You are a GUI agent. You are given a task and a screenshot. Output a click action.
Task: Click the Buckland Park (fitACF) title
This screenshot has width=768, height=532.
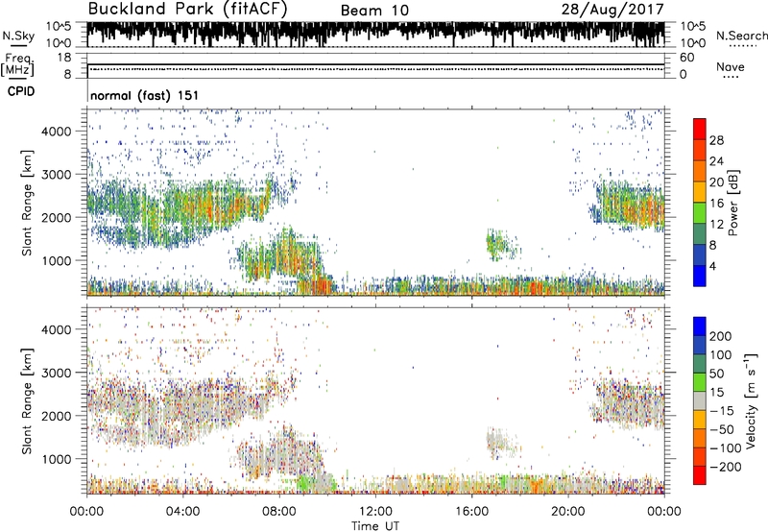click(187, 9)
